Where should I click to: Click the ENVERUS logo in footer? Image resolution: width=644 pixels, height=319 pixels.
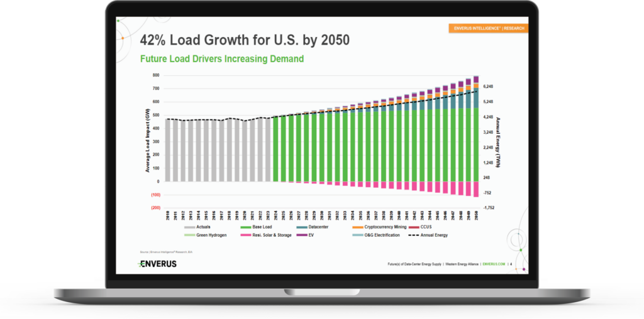click(x=158, y=264)
